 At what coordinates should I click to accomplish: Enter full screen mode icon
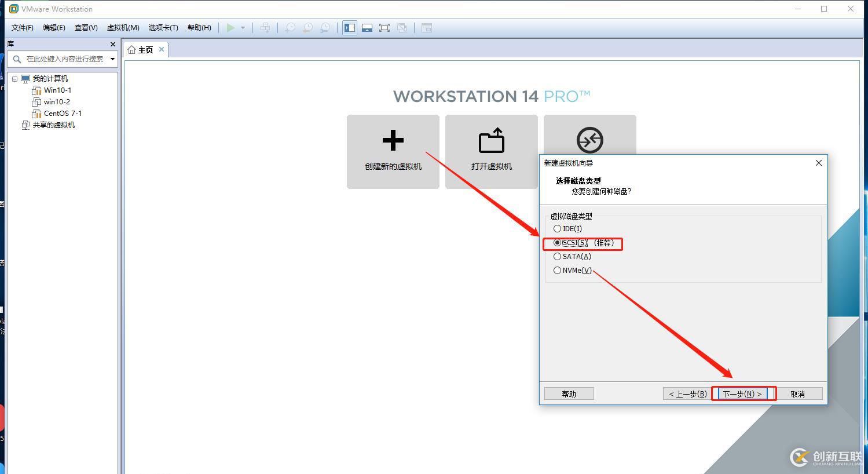click(384, 28)
